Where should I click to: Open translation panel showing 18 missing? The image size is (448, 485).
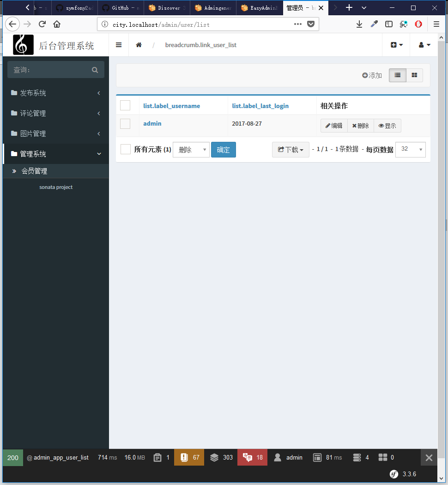pos(253,457)
